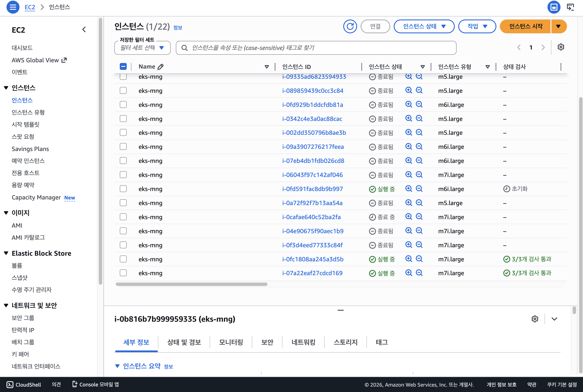
Task: Switch to the 보안 tab
Action: click(267, 342)
